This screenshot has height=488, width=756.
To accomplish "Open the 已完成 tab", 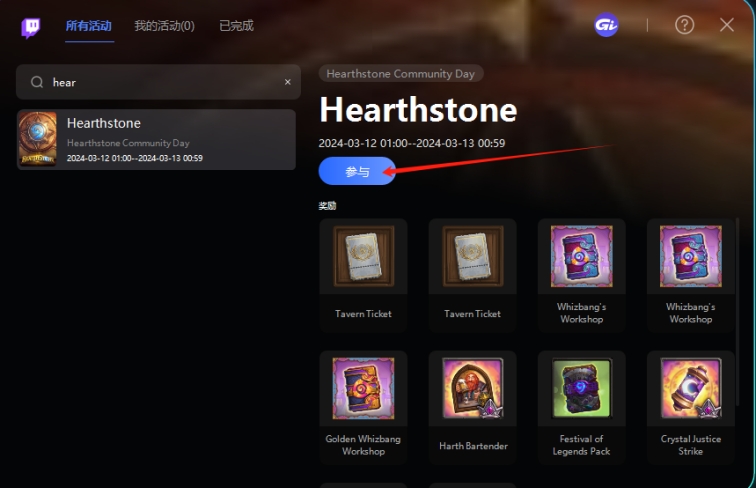I will tap(236, 26).
